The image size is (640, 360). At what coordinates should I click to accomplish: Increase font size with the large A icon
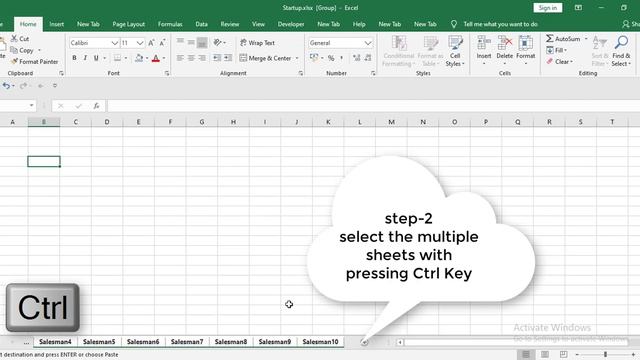pos(151,43)
